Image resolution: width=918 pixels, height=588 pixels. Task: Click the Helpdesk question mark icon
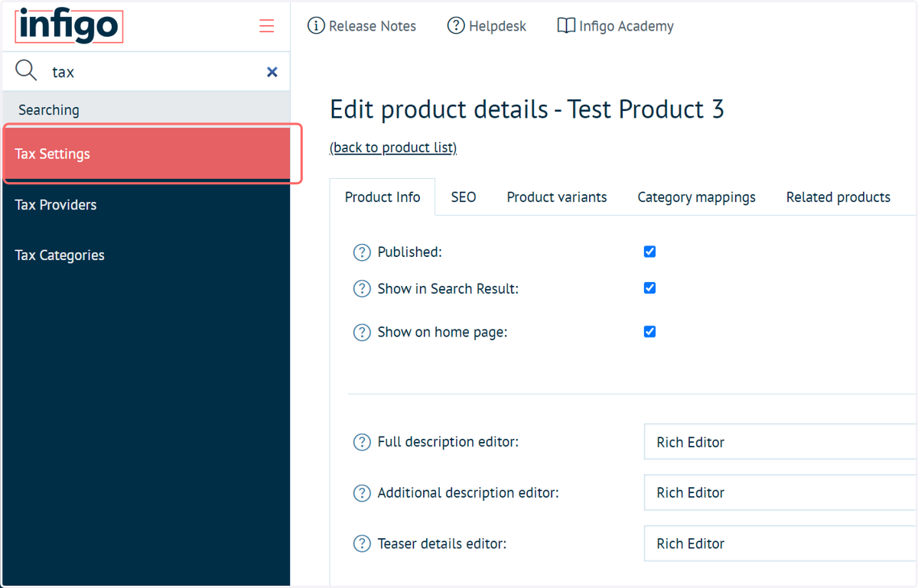[x=456, y=26]
